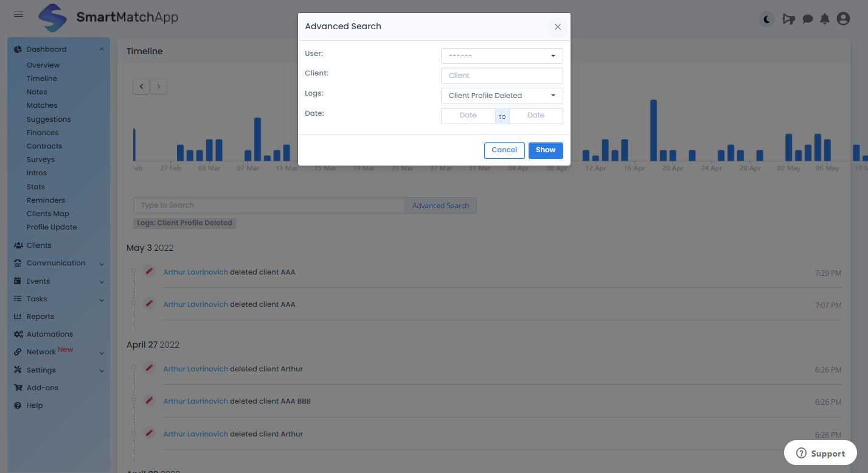Open the notifications bell icon

[x=825, y=19]
